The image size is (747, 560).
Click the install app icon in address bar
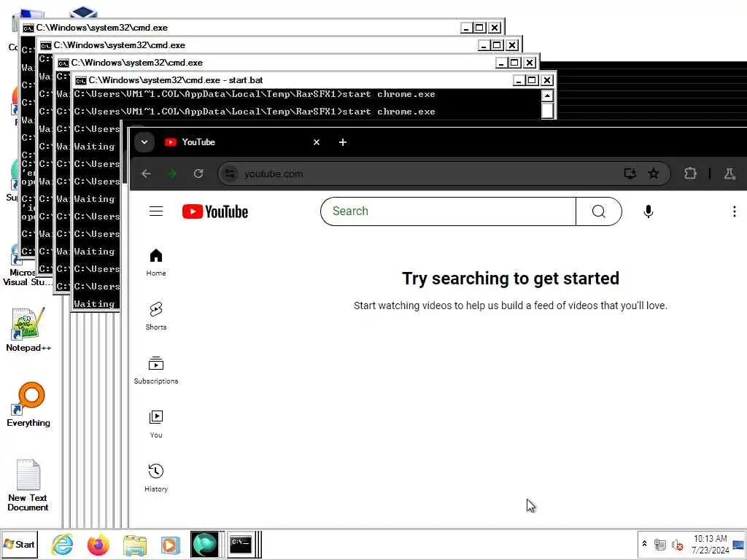(630, 174)
